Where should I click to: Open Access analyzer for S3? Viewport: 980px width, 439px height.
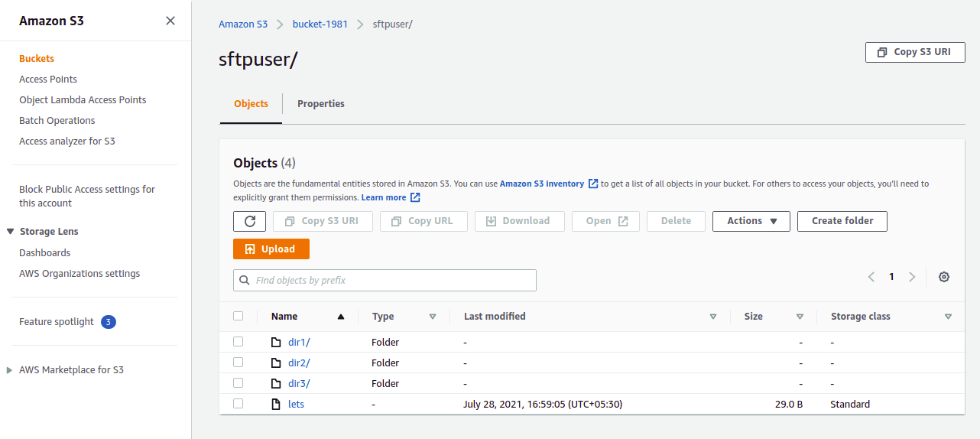tap(67, 141)
